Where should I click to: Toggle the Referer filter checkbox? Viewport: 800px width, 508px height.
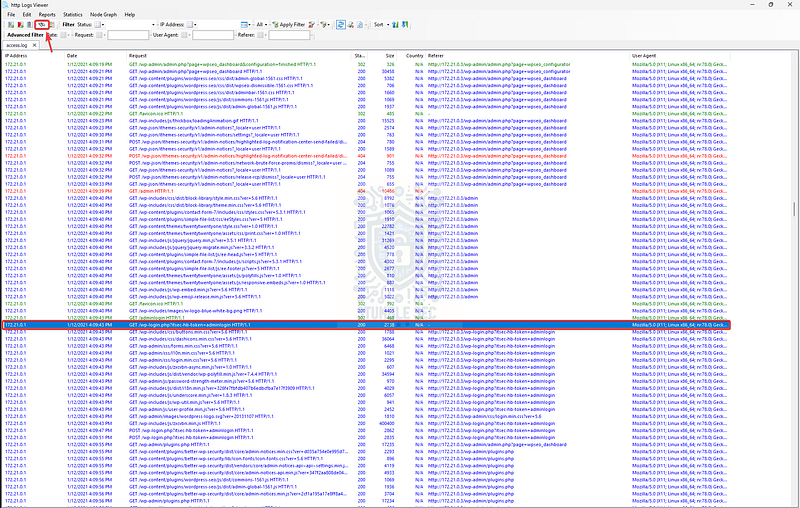260,35
